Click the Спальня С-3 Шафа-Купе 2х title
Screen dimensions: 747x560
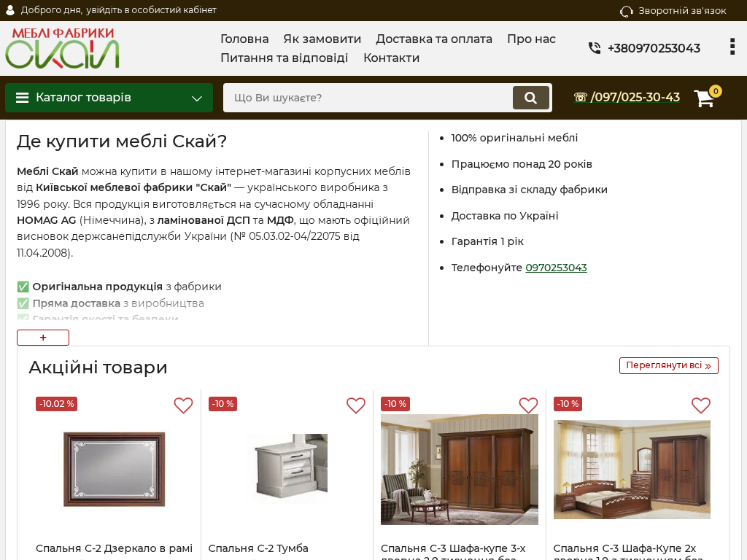tap(624, 548)
